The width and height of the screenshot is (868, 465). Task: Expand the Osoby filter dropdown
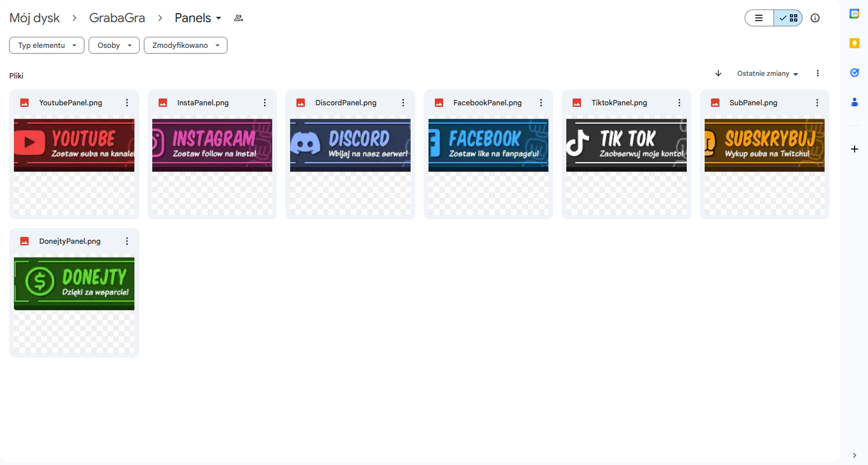click(x=114, y=45)
